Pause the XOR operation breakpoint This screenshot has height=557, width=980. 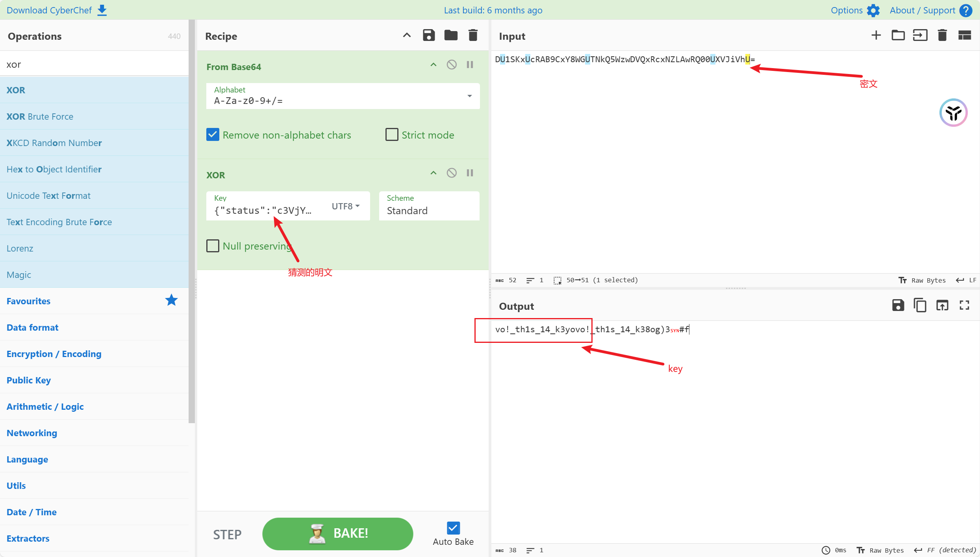click(470, 173)
